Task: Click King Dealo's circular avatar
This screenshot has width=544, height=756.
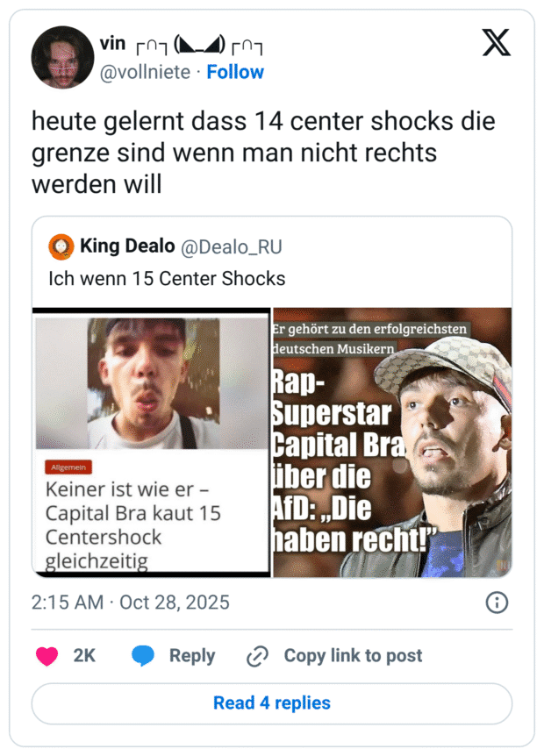Action: pos(60,246)
